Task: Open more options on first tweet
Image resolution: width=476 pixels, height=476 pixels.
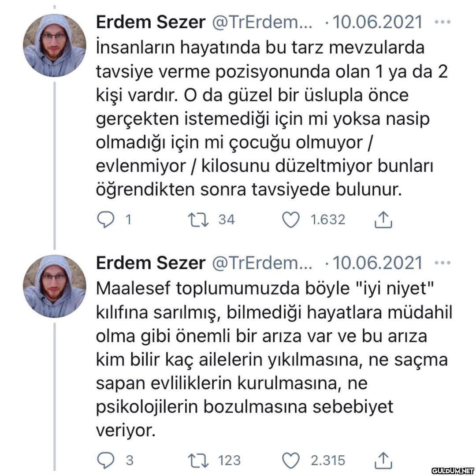Action: [x=442, y=22]
